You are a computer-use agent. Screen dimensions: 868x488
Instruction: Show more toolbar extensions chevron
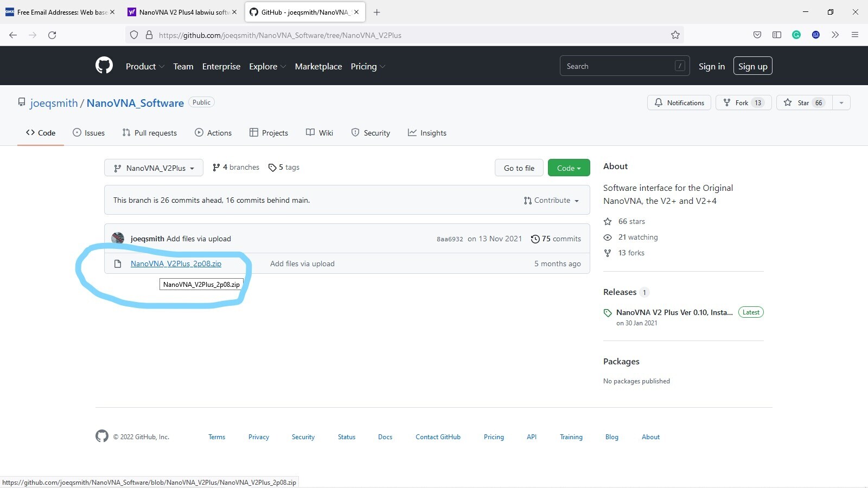(x=835, y=35)
